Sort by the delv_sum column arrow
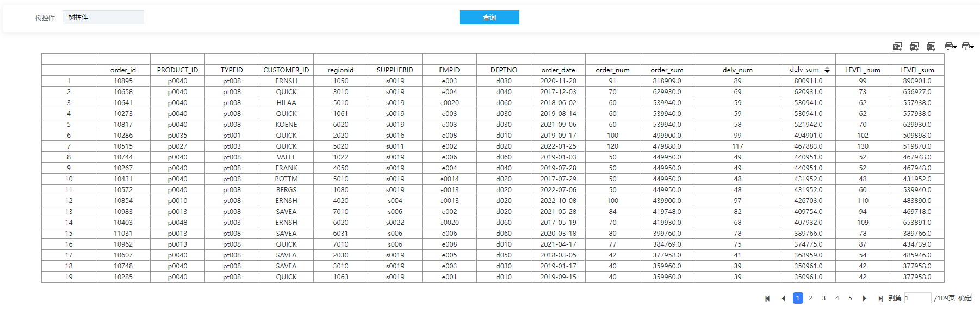The image size is (980, 313). coord(827,70)
